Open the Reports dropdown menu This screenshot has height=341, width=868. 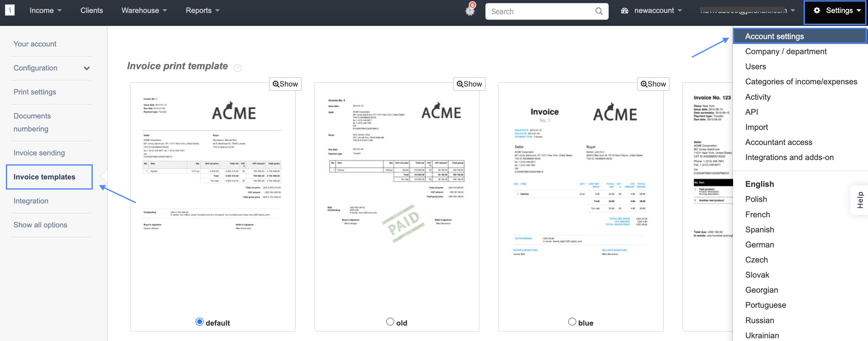click(x=202, y=10)
